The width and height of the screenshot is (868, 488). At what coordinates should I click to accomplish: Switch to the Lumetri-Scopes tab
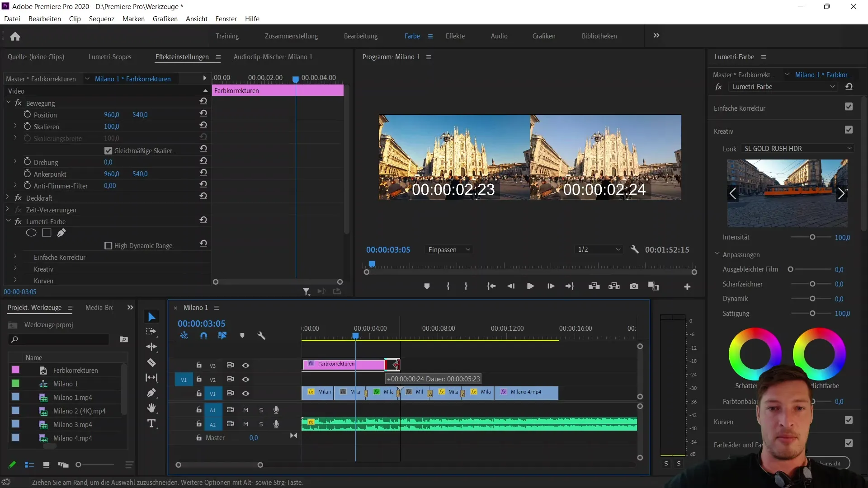click(x=110, y=57)
